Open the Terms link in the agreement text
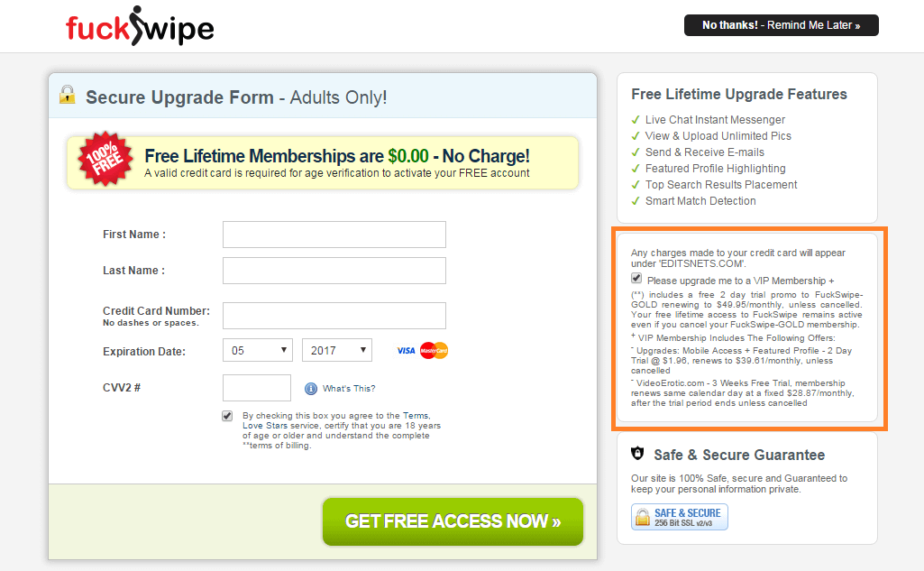This screenshot has width=924, height=571. (x=416, y=416)
